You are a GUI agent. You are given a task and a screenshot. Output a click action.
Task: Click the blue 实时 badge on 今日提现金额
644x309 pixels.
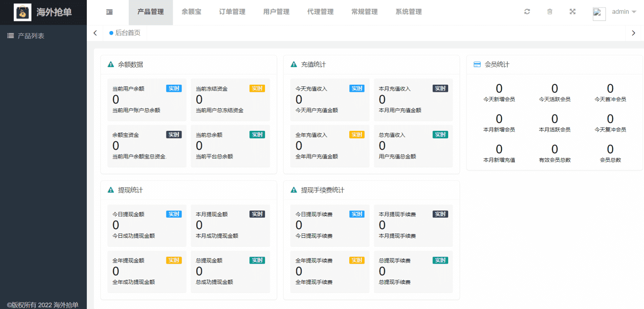click(x=174, y=214)
